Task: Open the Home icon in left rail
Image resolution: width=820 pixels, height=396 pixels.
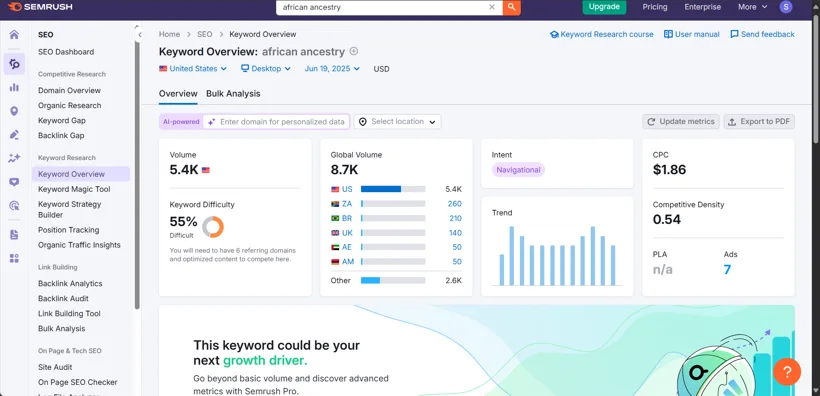Action: point(14,35)
